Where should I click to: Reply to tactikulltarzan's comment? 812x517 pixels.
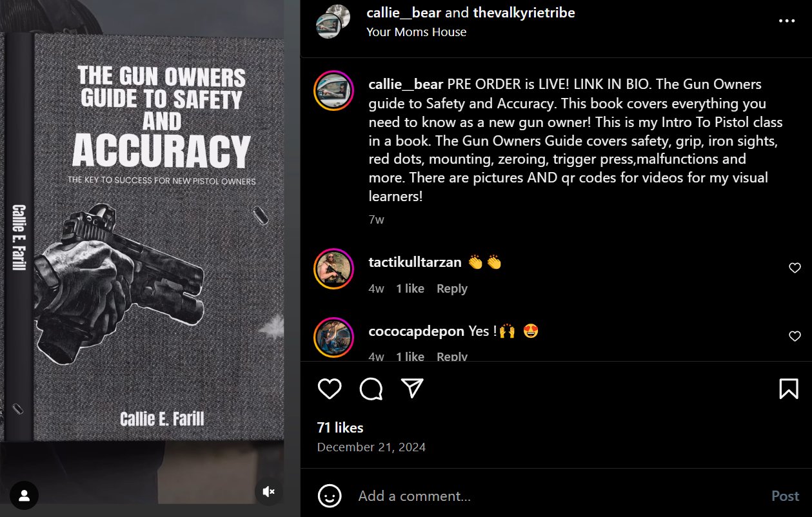(451, 289)
